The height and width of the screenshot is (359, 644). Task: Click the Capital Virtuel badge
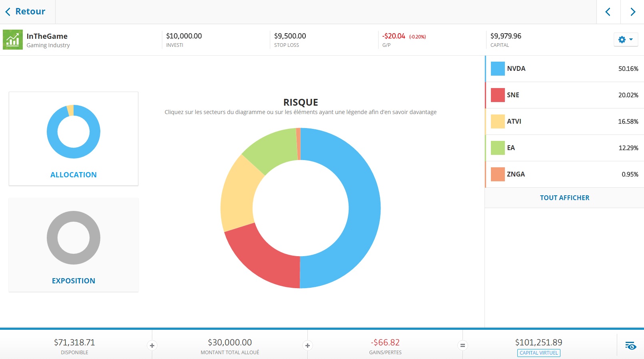point(539,353)
